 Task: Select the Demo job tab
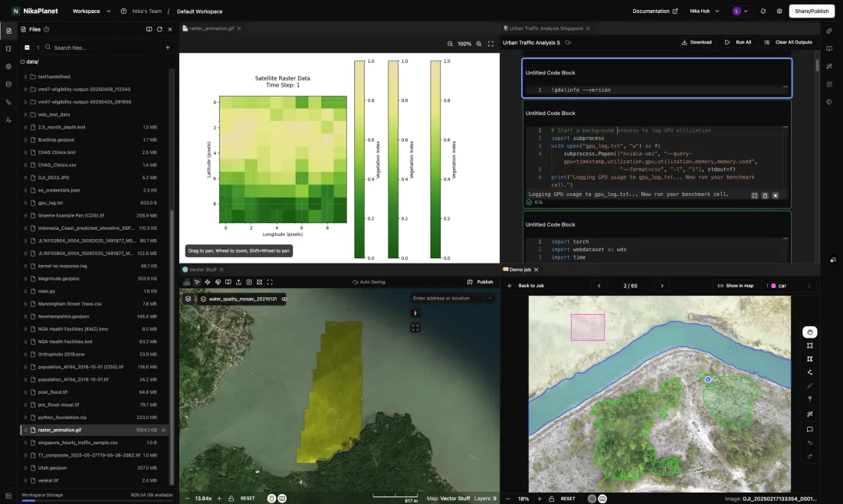click(x=520, y=270)
